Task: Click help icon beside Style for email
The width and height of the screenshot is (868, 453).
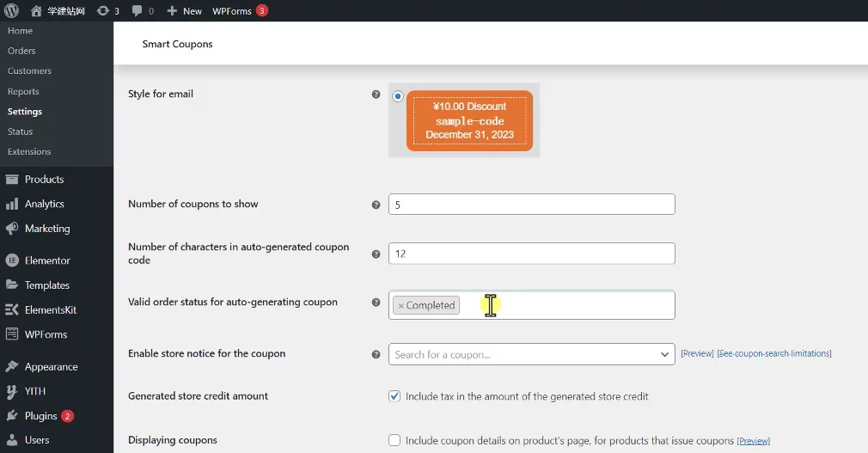Action: pos(376,95)
